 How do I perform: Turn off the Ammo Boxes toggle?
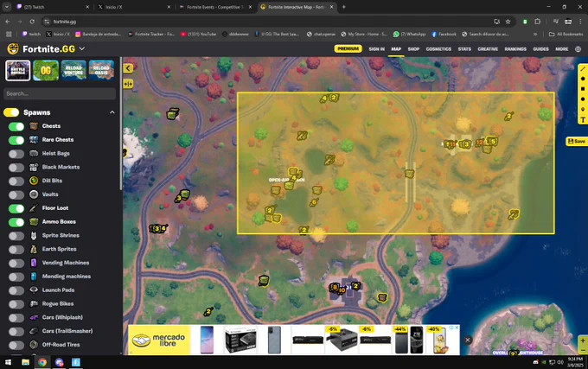(x=16, y=222)
